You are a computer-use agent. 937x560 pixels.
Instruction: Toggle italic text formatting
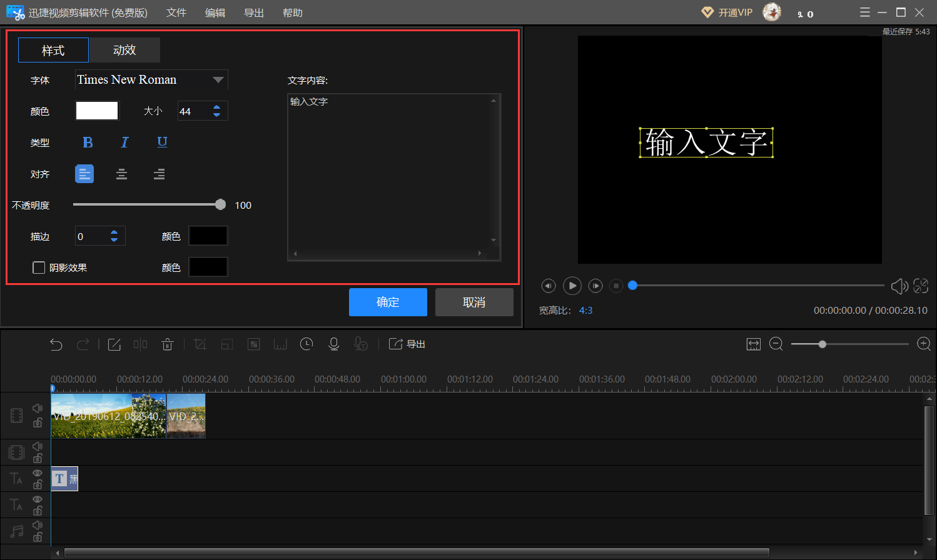(x=124, y=142)
